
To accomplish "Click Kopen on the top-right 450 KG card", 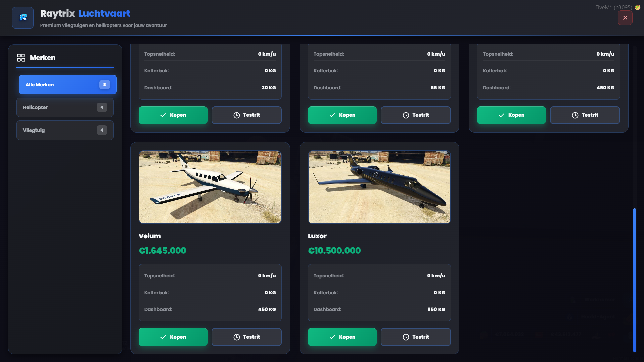I will (511, 115).
